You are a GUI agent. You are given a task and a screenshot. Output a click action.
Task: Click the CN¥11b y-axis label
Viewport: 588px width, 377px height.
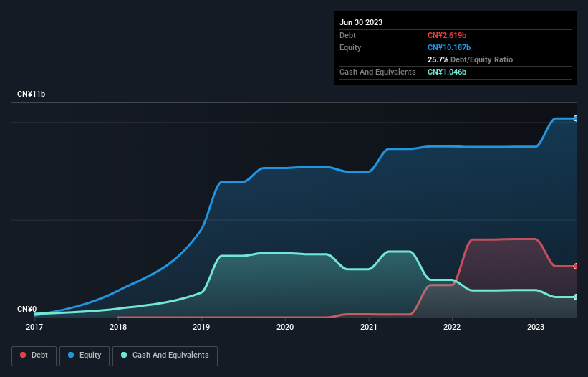31,94
